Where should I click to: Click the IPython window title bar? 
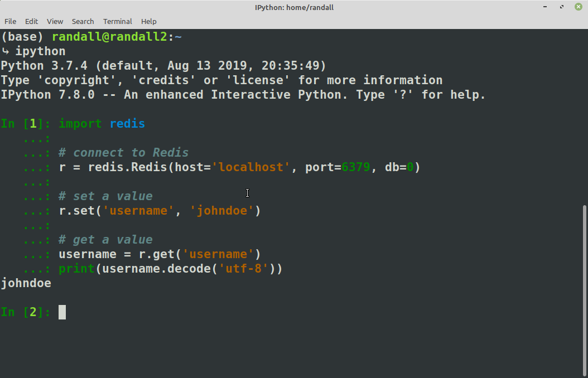click(294, 7)
